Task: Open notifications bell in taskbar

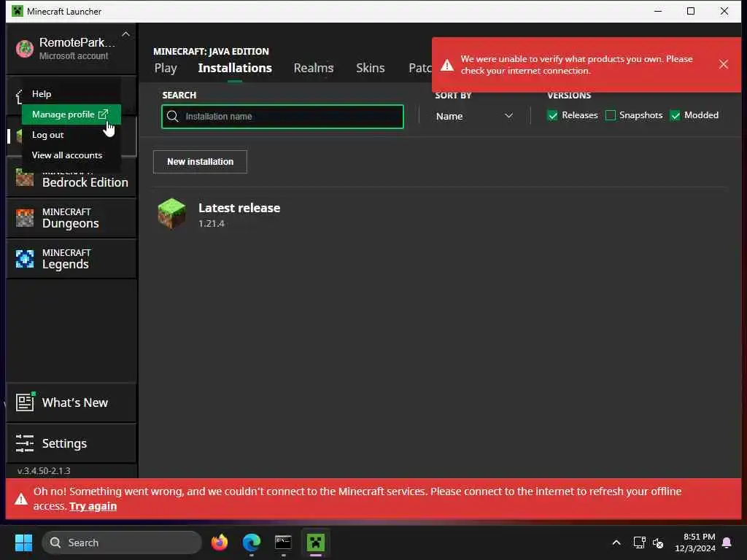Action: point(727,542)
